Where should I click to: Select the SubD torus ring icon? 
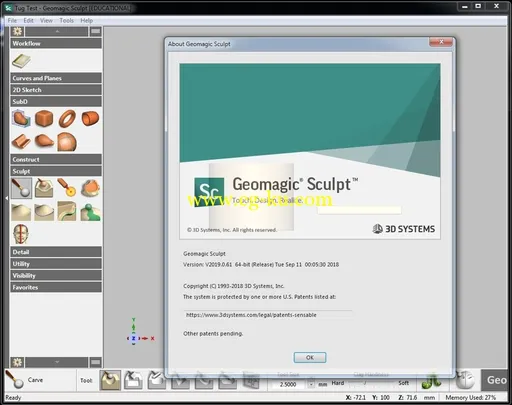coord(67,118)
